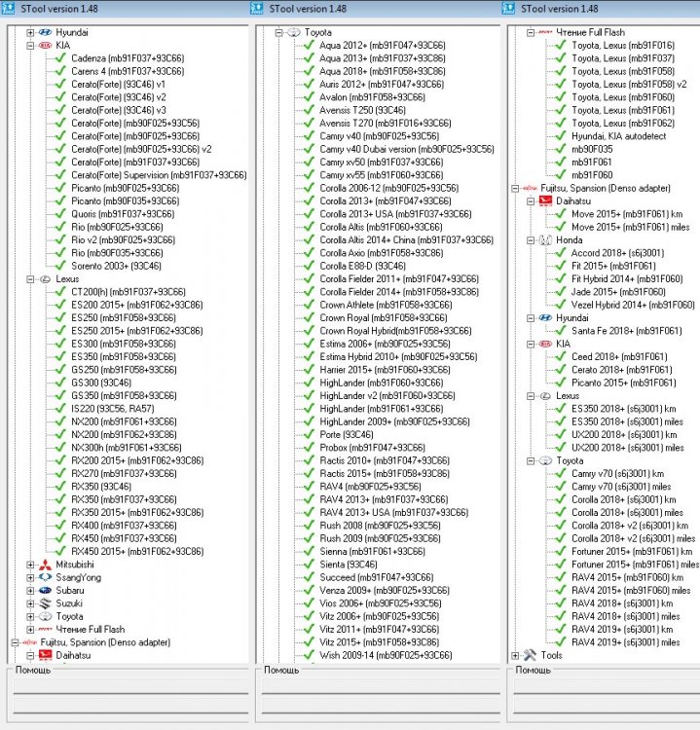Select Cerato(Forte) Supervision (mb91F037+93C66)

pyautogui.click(x=159, y=175)
